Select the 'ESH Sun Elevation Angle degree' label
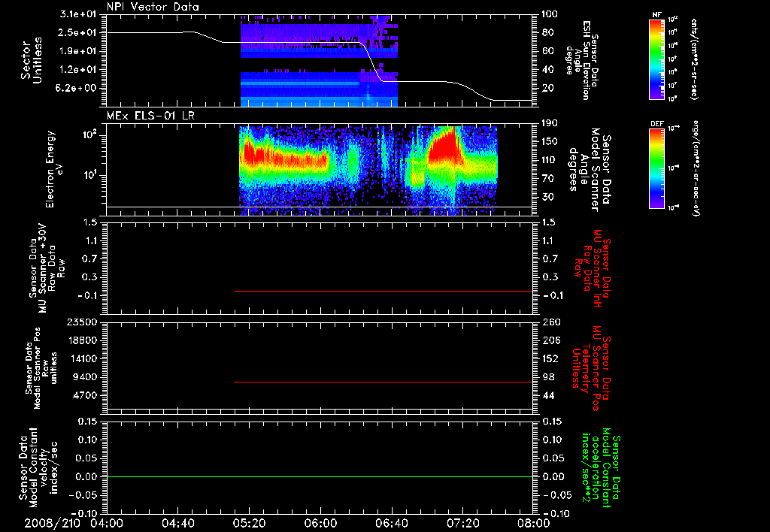 (582, 60)
